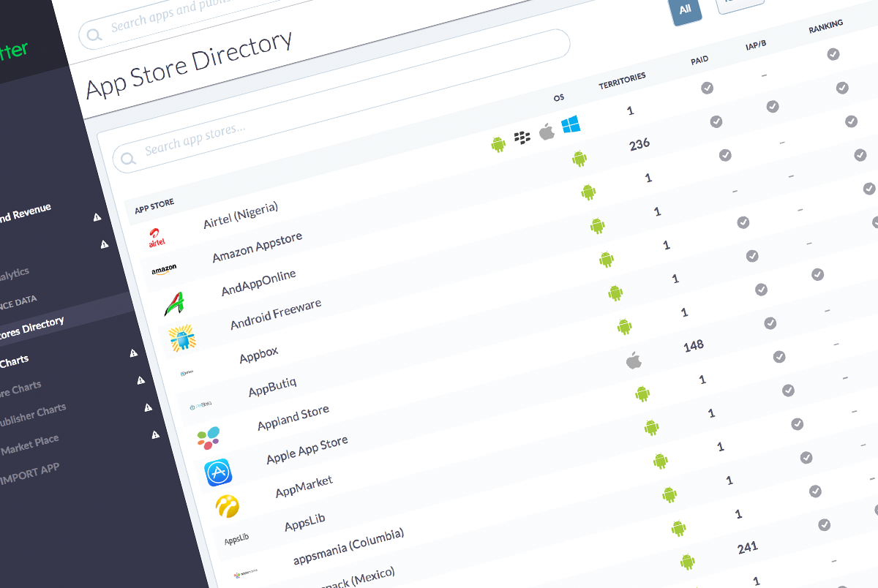878x588 pixels.
Task: Select the All filter button
Action: (685, 10)
